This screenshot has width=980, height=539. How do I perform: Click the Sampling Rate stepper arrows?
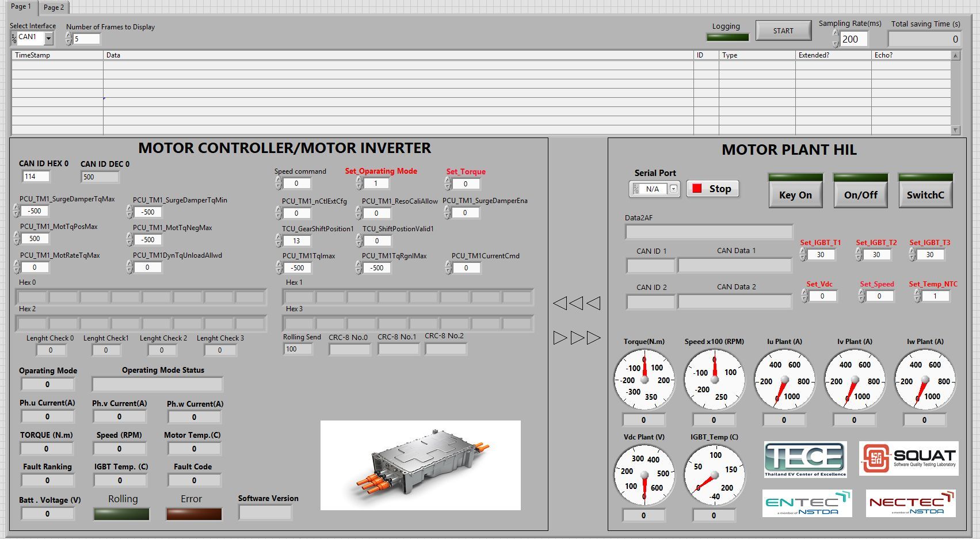(836, 39)
